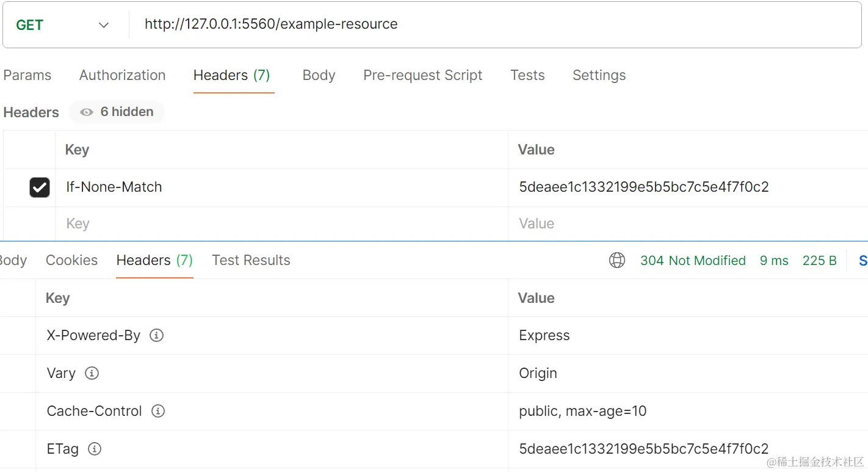Open the GET method dropdown
This screenshot has width=868, height=472.
[64, 25]
